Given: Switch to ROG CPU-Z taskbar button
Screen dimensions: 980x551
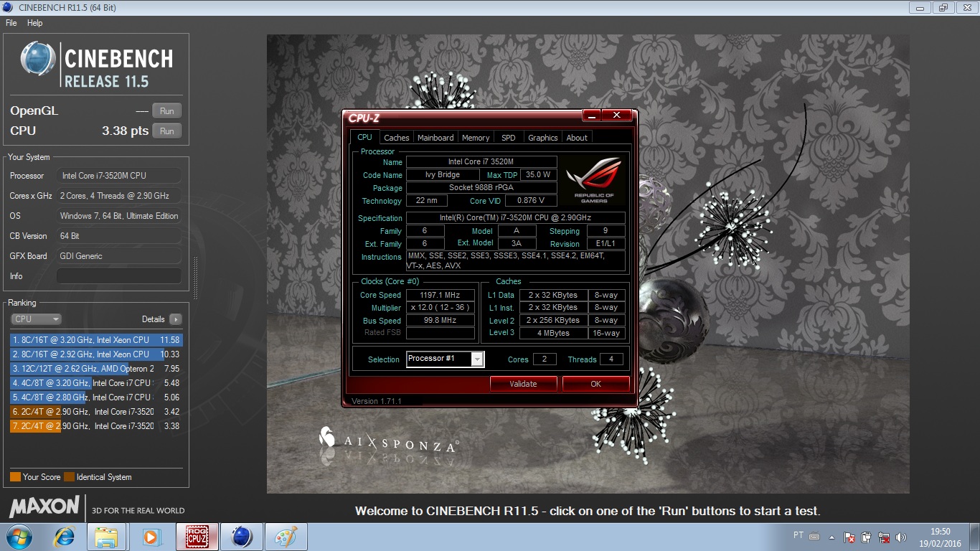Looking at the screenshot, I should (197, 537).
